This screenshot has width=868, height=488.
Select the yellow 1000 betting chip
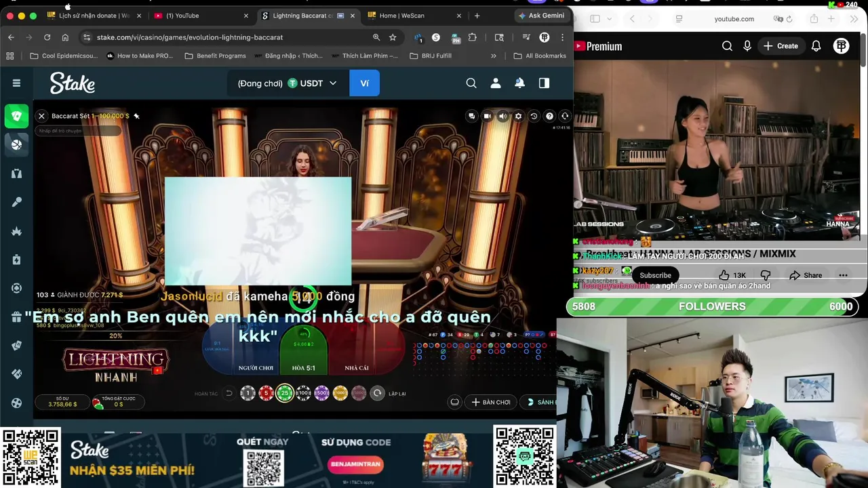340,393
